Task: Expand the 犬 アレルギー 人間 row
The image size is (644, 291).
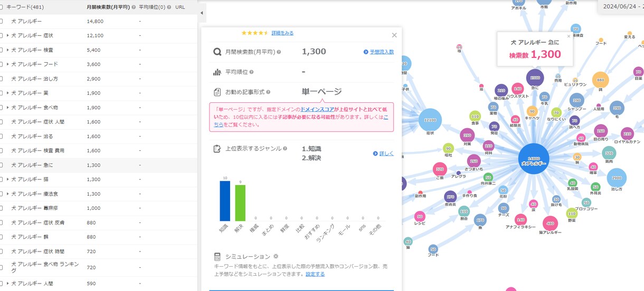Action: 8,284
